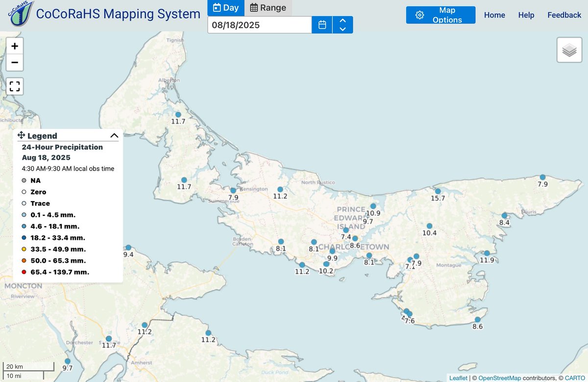Click the 50.0 - 65.3 mm orange swatch
This screenshot has width=588, height=382.
(24, 260)
